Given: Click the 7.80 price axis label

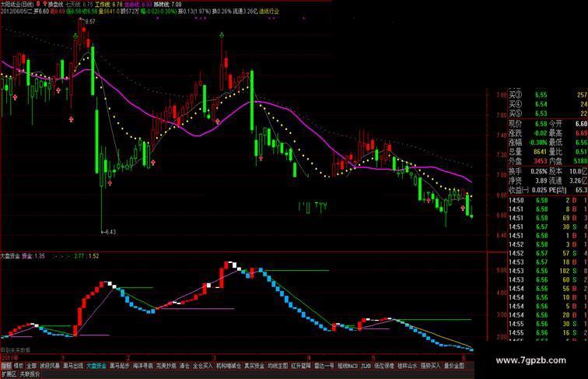Looking at the screenshot, I should point(502,95).
